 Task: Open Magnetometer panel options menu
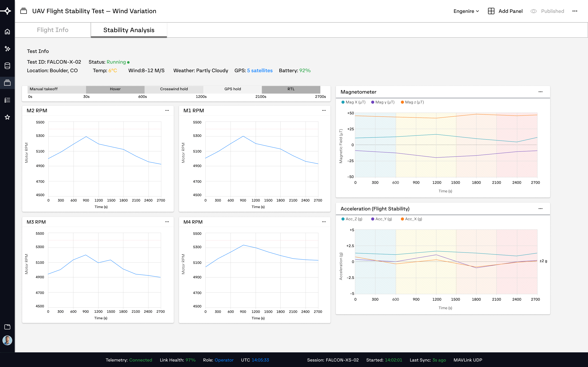(x=540, y=92)
